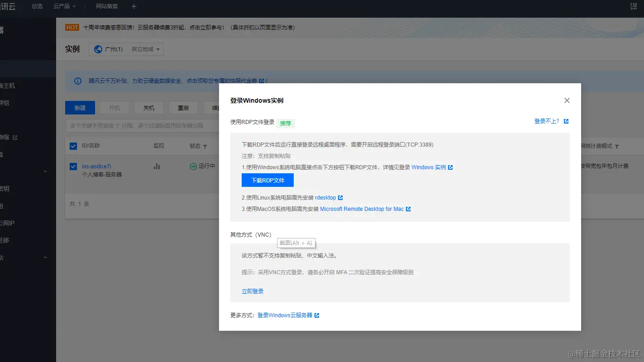The width and height of the screenshot is (644, 362).
Task: Filter instances using the 状态 filter icon
Action: tap(205, 147)
